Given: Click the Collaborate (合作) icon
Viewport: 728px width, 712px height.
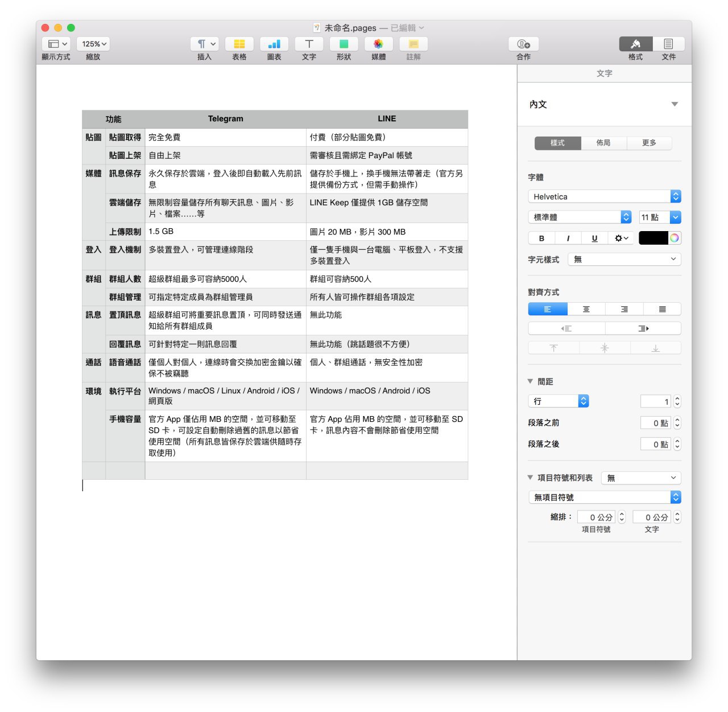Looking at the screenshot, I should tap(523, 44).
